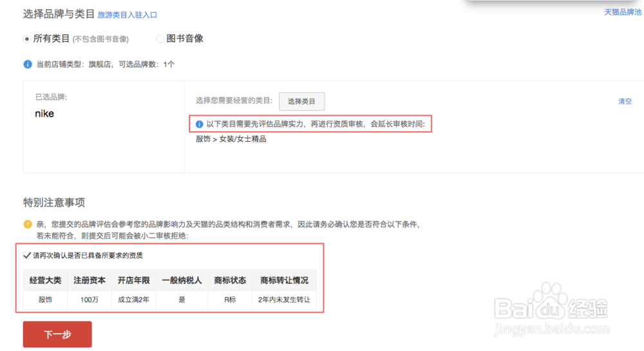Click the info icon before 以下类目需要先评估品牌实力
644x351 pixels.
click(x=199, y=124)
